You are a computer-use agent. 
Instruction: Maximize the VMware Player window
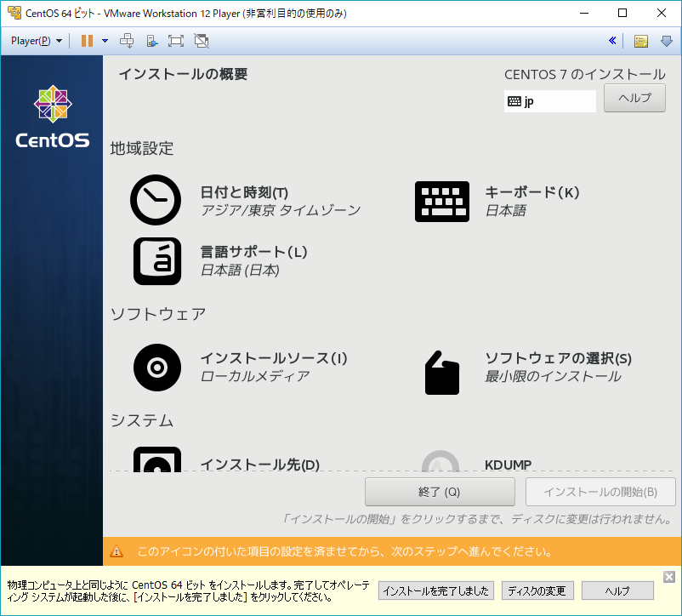pyautogui.click(x=622, y=13)
